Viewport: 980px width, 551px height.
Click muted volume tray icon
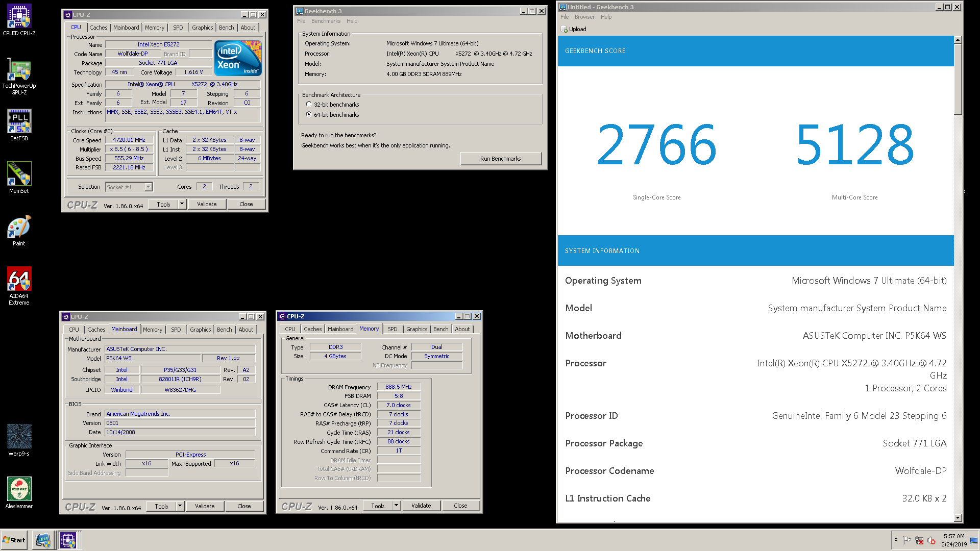pos(932,540)
